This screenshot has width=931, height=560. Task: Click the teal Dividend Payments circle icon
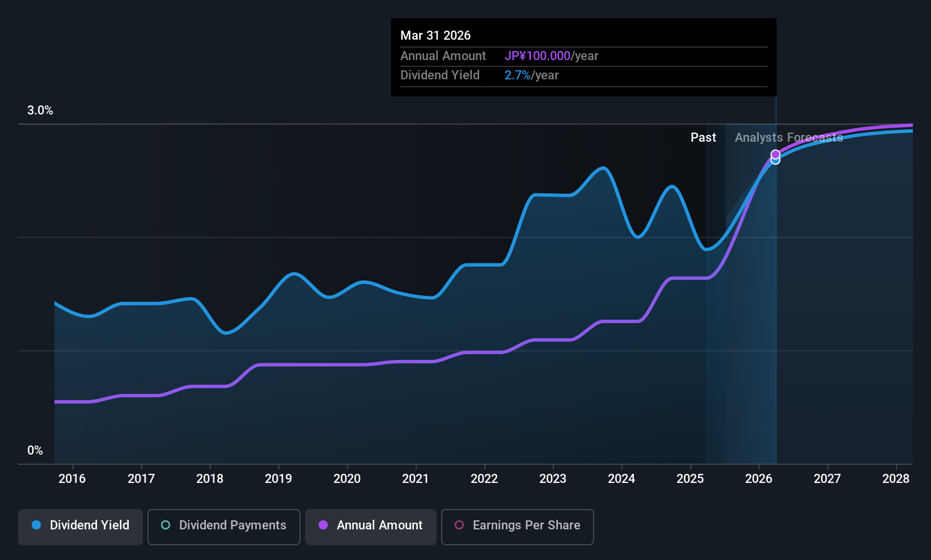pyautogui.click(x=166, y=525)
